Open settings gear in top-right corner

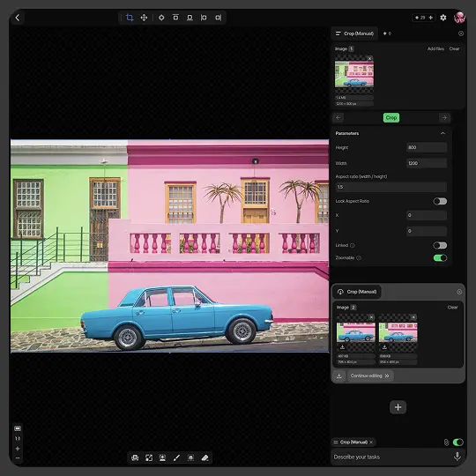tap(443, 18)
